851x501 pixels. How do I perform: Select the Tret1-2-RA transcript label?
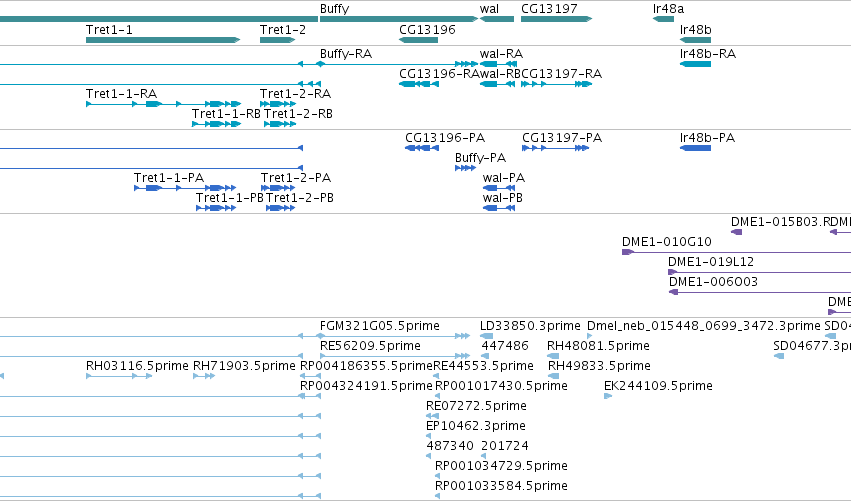[x=295, y=94]
